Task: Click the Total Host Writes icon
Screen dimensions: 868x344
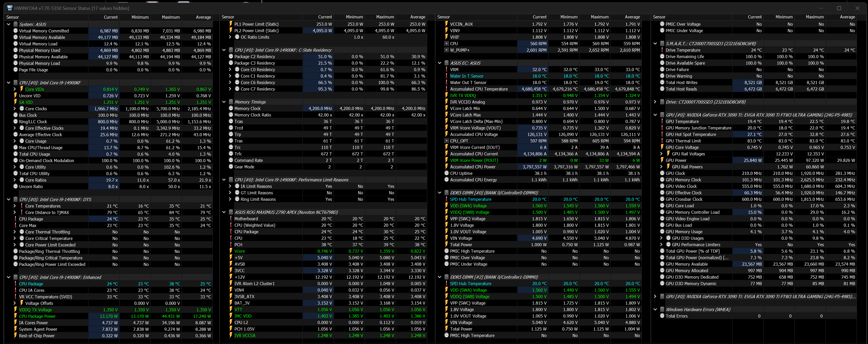Action: (662, 82)
